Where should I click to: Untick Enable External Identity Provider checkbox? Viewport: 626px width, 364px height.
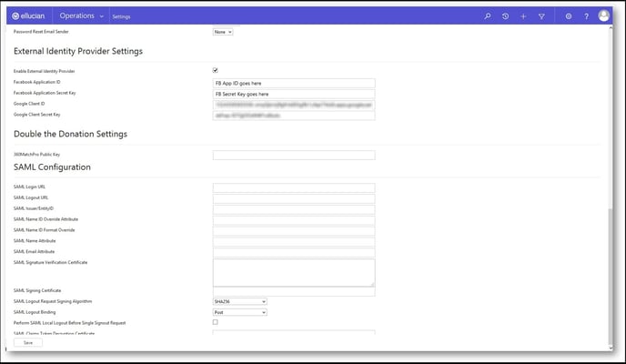(215, 70)
